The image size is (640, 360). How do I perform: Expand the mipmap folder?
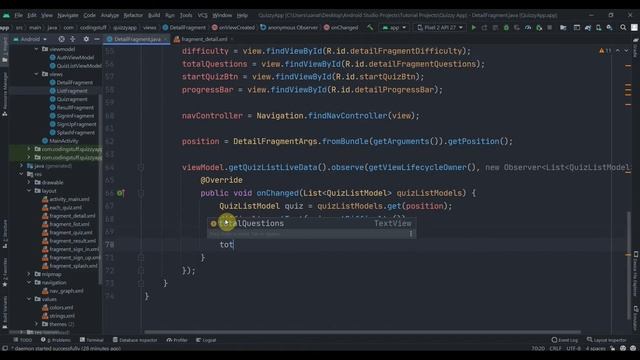coord(29,274)
